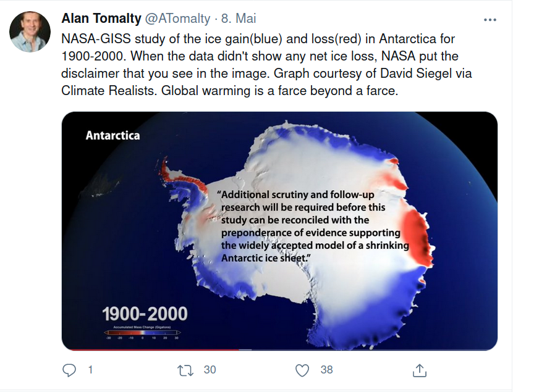Image resolution: width=534 pixels, height=392 pixels.
Task: Click the retweet arrows icon
Action: [185, 370]
